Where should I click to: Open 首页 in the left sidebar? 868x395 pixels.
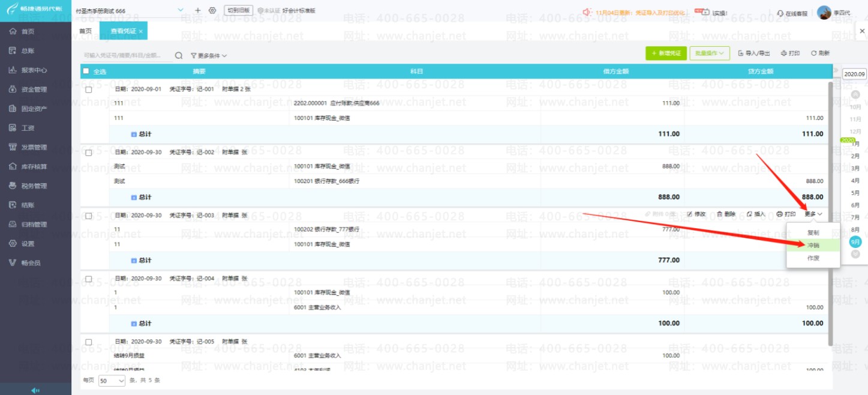[x=28, y=31]
